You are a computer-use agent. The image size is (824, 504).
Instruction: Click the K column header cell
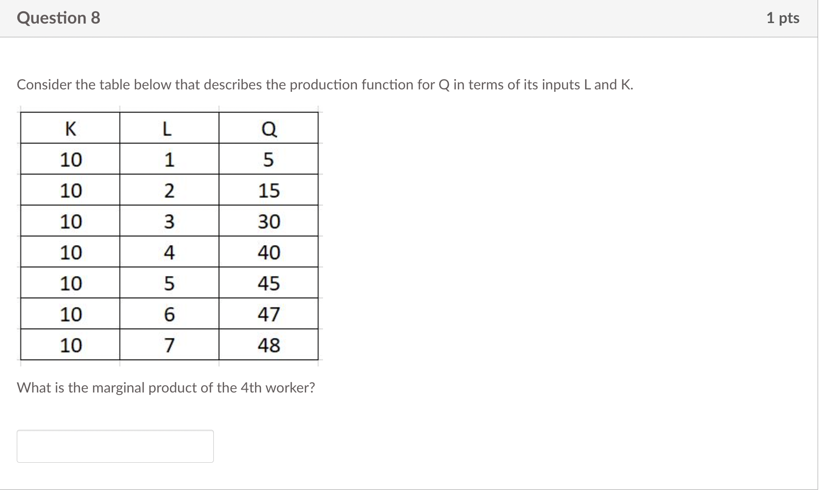pyautogui.click(x=70, y=129)
